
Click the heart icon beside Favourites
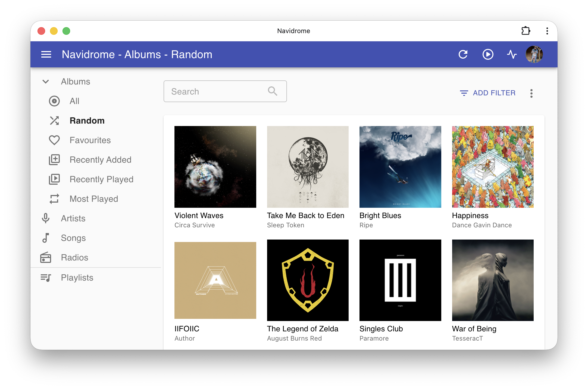pos(54,140)
